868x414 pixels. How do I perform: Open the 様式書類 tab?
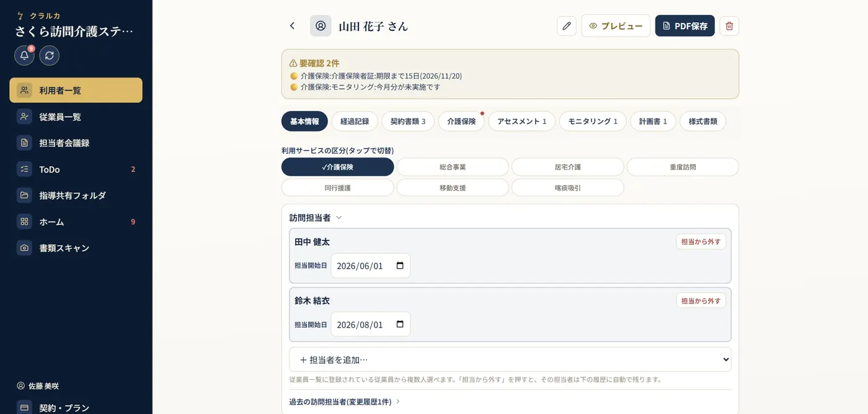click(x=702, y=121)
